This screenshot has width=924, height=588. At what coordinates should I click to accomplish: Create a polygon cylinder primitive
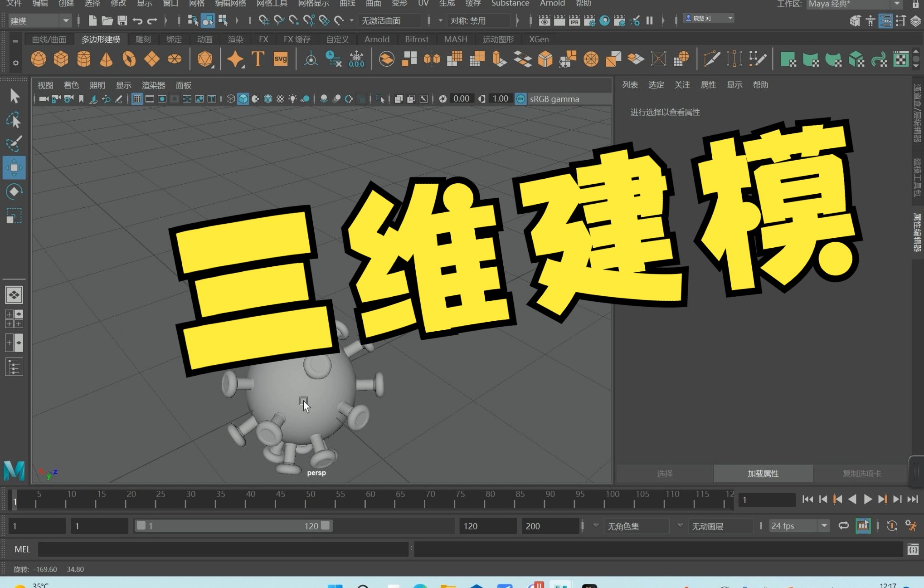pos(83,59)
